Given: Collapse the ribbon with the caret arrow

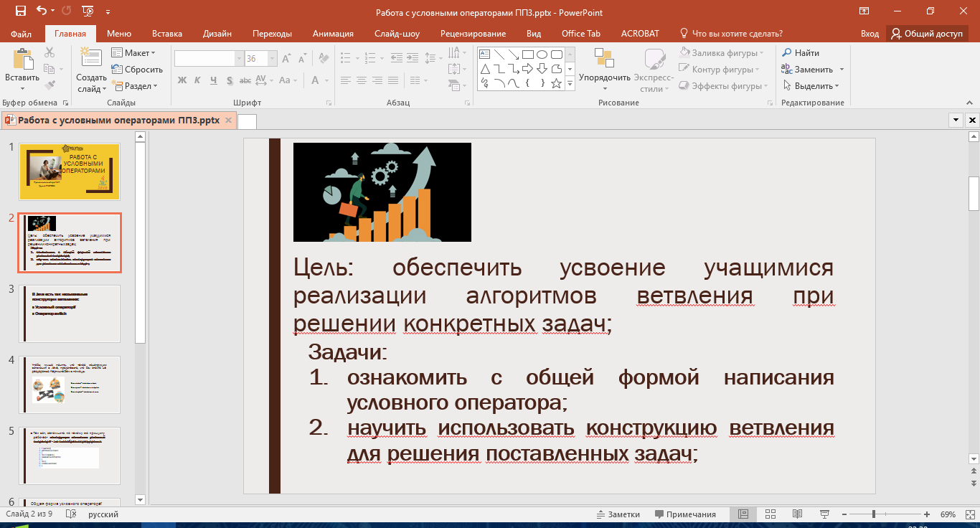Looking at the screenshot, I should 969,103.
